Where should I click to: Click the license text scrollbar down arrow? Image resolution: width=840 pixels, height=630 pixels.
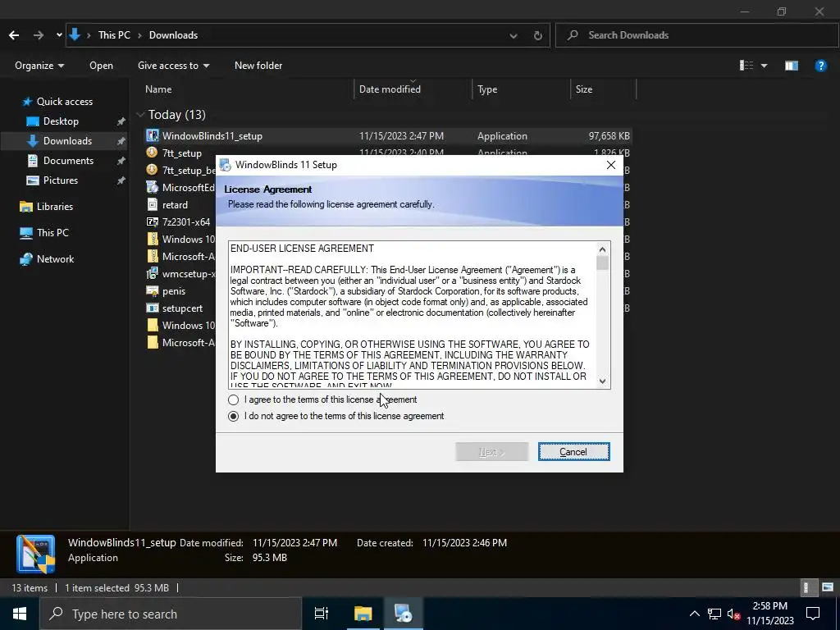[603, 381]
